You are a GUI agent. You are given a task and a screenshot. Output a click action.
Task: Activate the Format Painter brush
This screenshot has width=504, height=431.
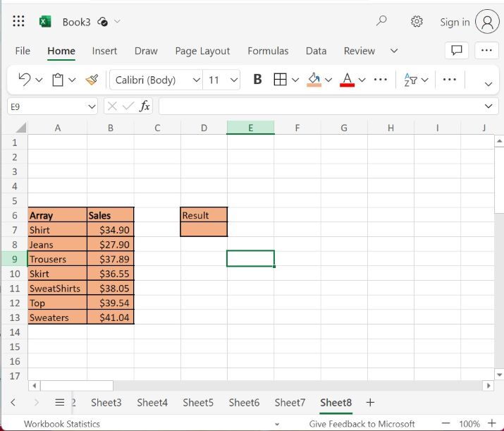point(92,80)
